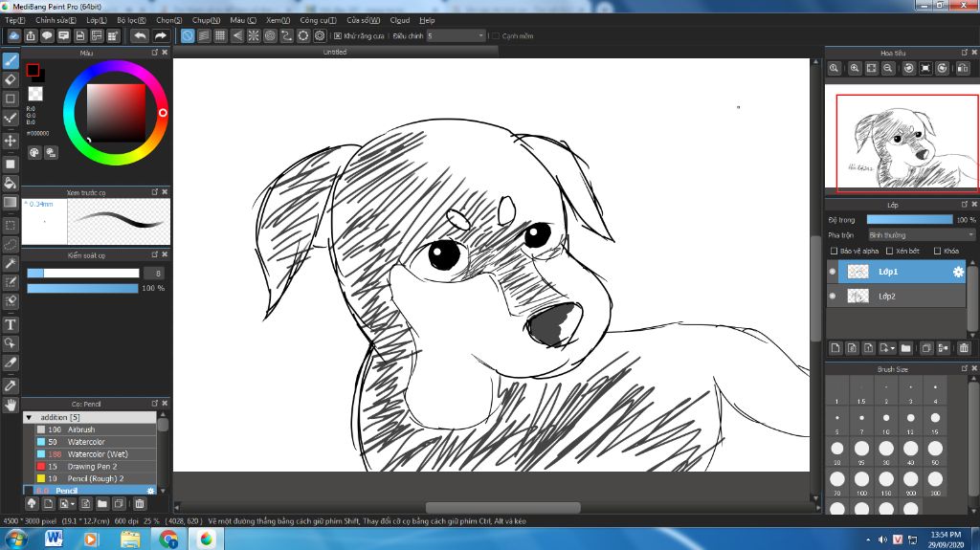Adjust the brush size slider
Screen dimensions: 980x550
[x=83, y=274]
